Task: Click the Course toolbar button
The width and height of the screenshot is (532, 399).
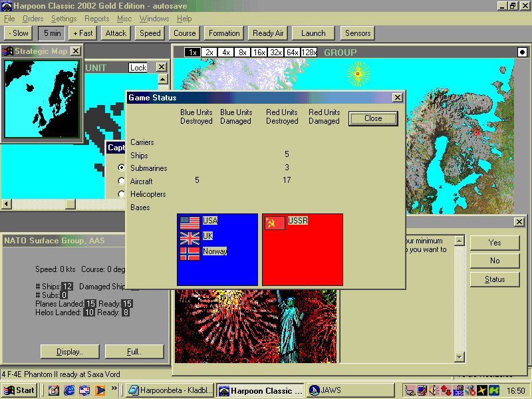Action: coord(185,33)
